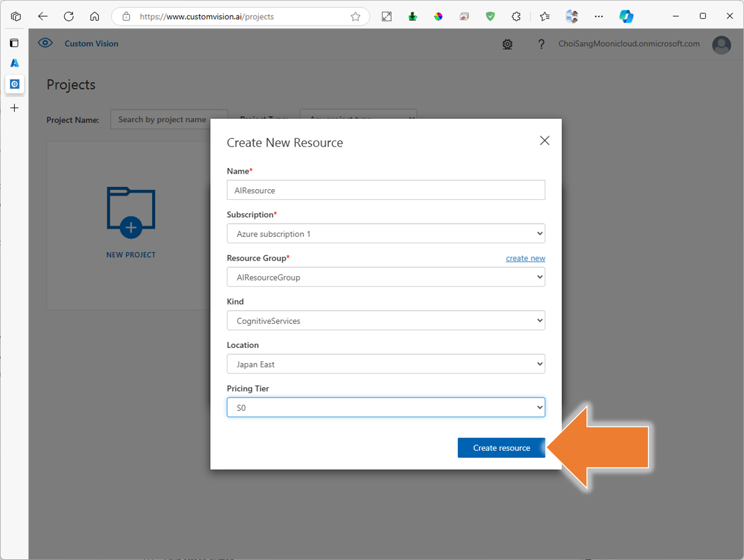Maximize the browser window

703,16
